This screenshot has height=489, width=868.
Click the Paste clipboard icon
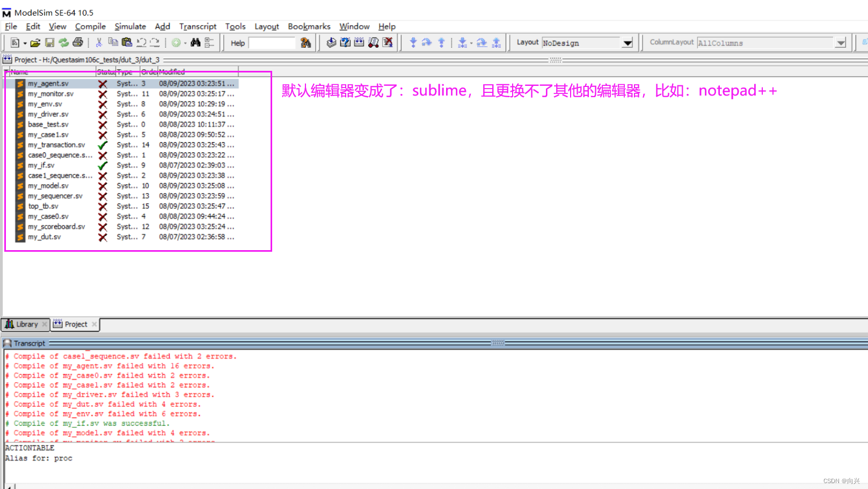click(x=127, y=42)
